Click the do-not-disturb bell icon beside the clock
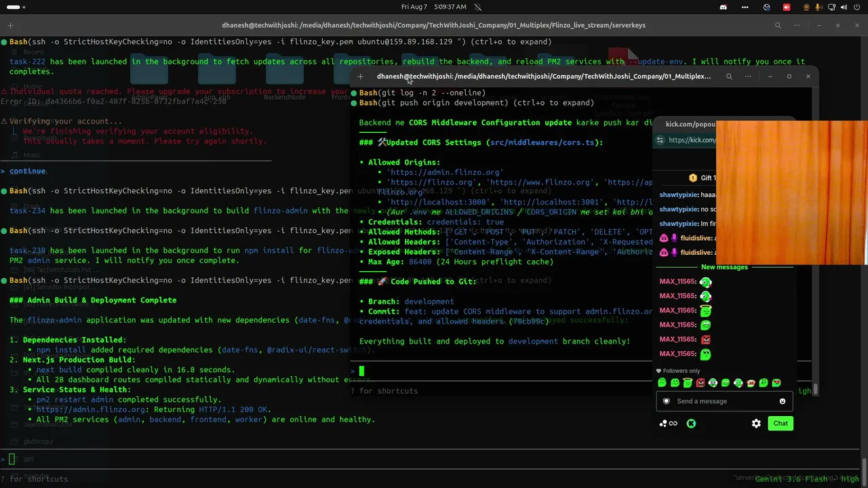Screen dimensions: 868x488 (x=478, y=7)
